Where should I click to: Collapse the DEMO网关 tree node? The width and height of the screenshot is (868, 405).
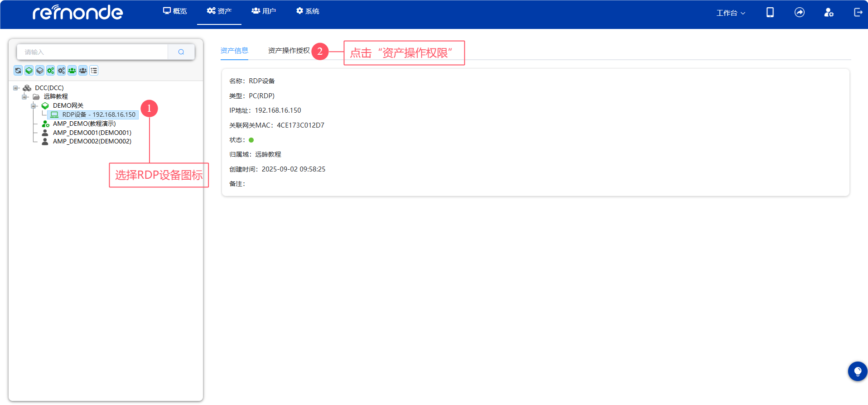33,106
